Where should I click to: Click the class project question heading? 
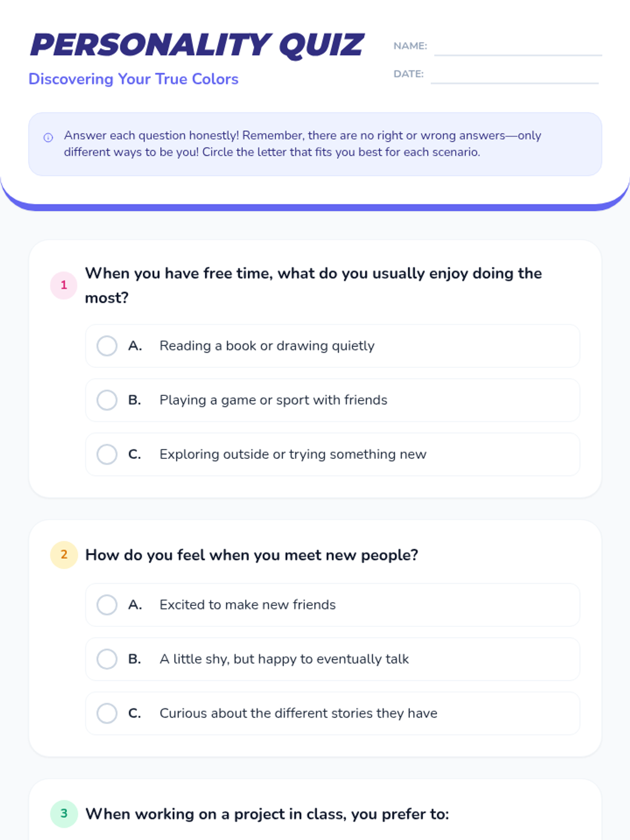(x=267, y=814)
